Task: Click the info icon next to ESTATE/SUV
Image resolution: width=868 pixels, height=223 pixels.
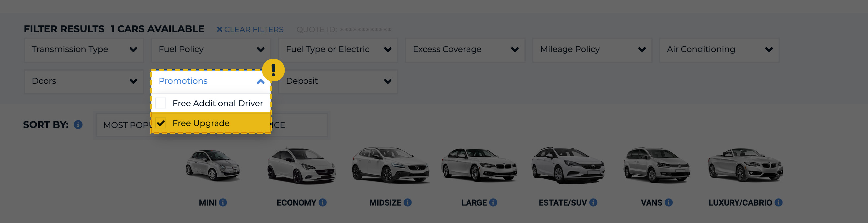Action: 593,202
